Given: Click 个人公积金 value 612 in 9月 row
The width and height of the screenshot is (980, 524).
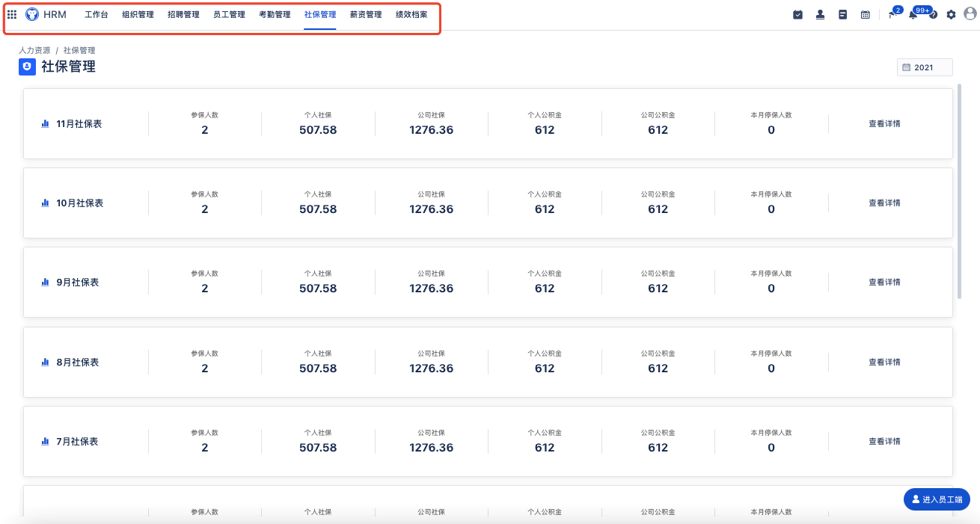Looking at the screenshot, I should tap(545, 289).
